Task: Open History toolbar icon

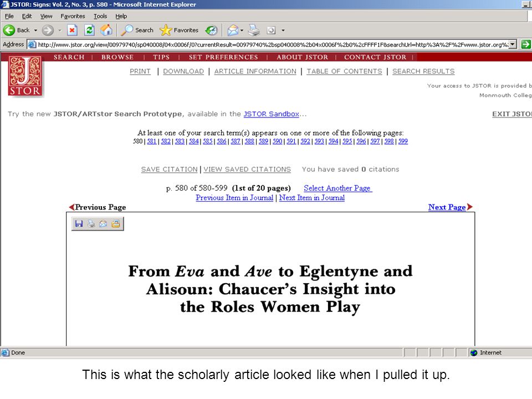Action: tap(211, 30)
